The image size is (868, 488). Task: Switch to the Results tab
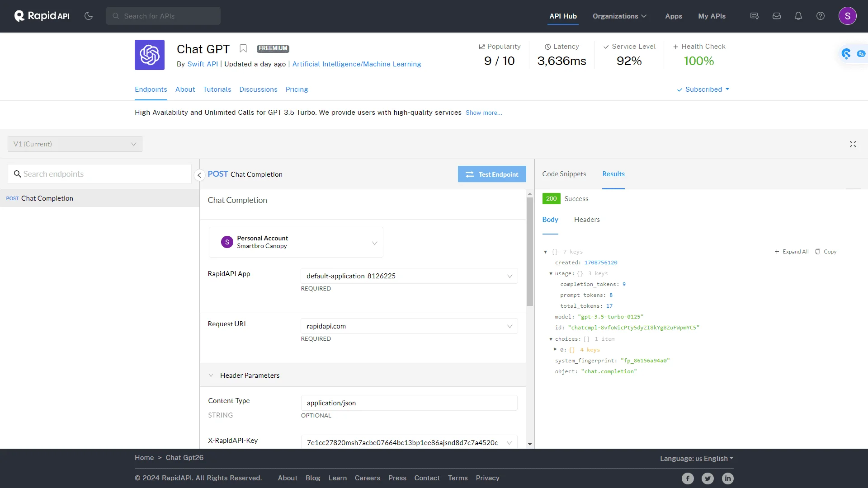(x=613, y=174)
